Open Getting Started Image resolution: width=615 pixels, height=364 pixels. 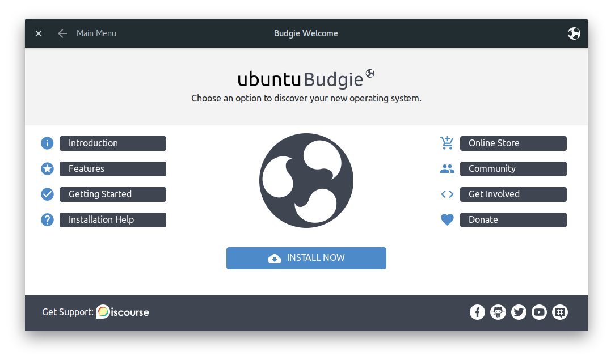[113, 194]
